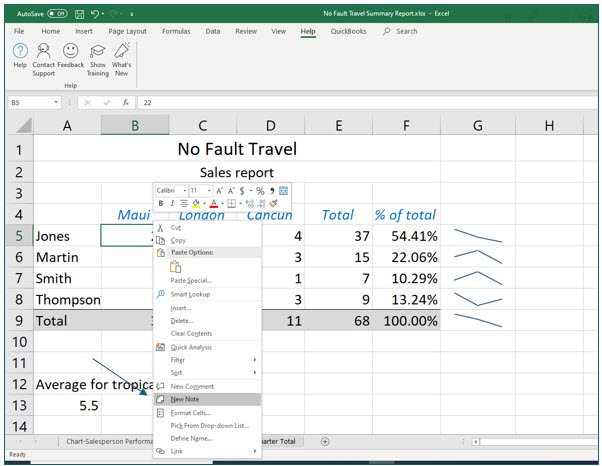Apply yellow Fill Color in mini toolbar
This screenshot has height=466, width=602.
pos(196,203)
